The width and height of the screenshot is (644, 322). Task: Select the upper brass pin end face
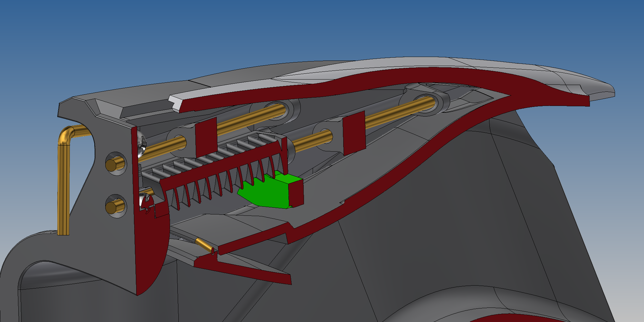click(111, 165)
